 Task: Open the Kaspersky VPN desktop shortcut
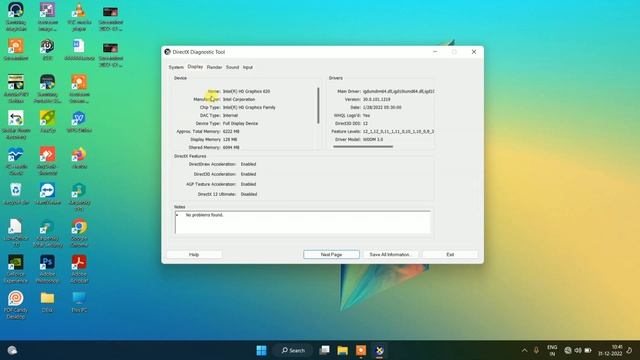coord(79,197)
